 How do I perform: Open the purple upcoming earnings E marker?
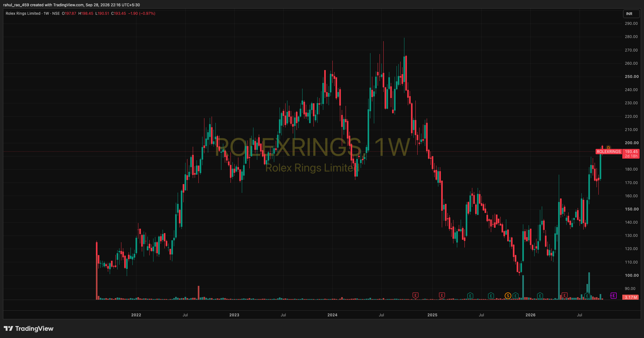coord(613,296)
